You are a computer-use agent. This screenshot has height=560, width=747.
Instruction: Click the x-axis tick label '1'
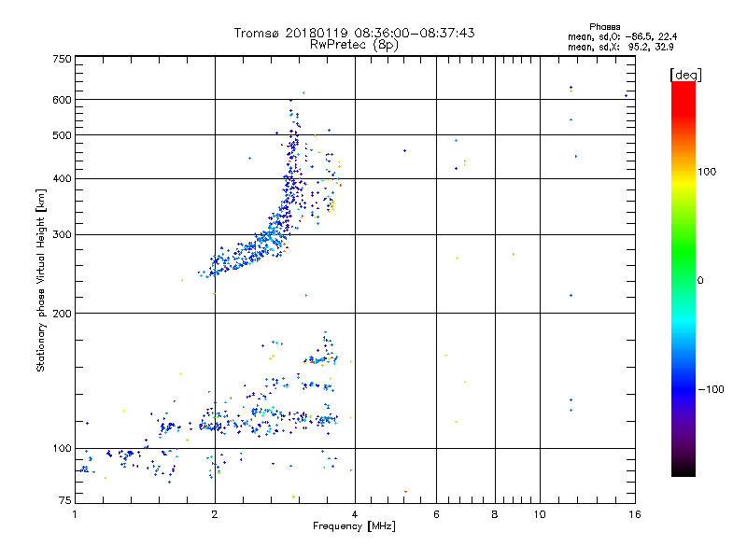(x=75, y=514)
